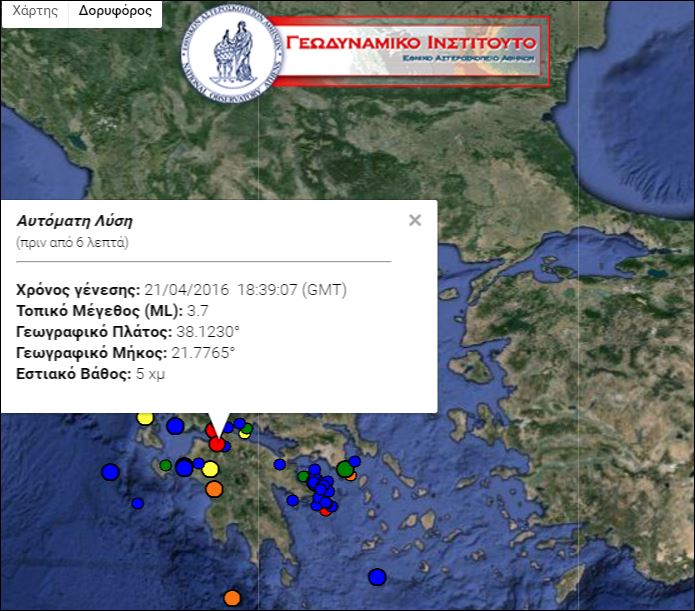Switch to the Χάρτης map view
This screenshot has width=695, height=611.
[x=35, y=11]
